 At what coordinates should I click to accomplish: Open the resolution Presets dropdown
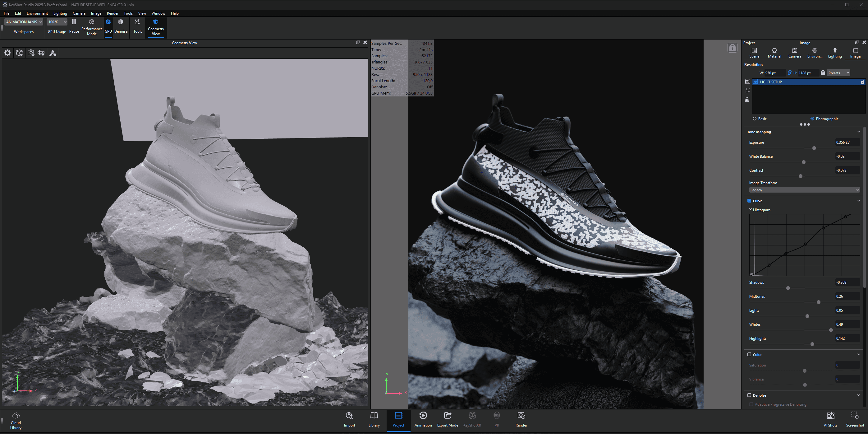point(838,73)
